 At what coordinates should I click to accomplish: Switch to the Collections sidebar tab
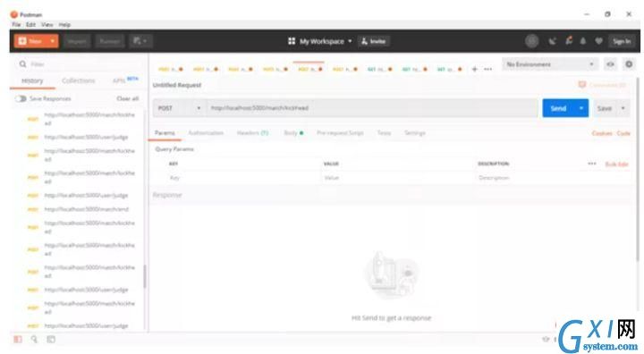79,81
